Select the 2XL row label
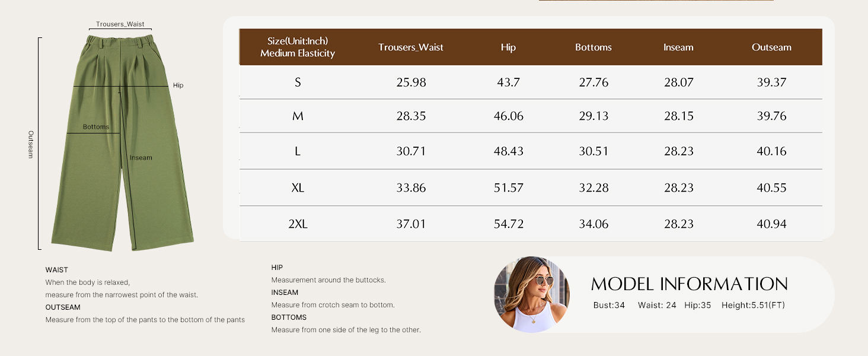Image resolution: width=868 pixels, height=356 pixels. pos(298,224)
